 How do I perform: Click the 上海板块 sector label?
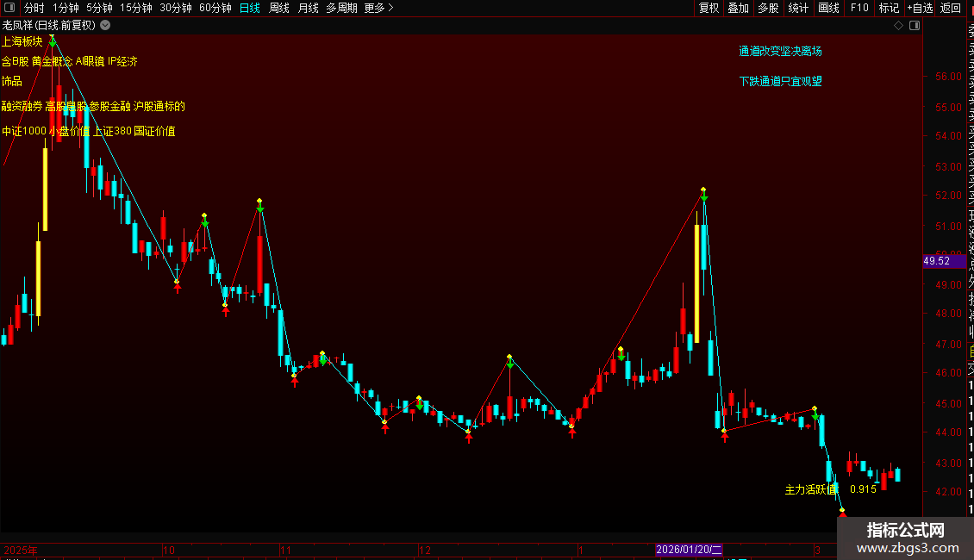coord(22,41)
